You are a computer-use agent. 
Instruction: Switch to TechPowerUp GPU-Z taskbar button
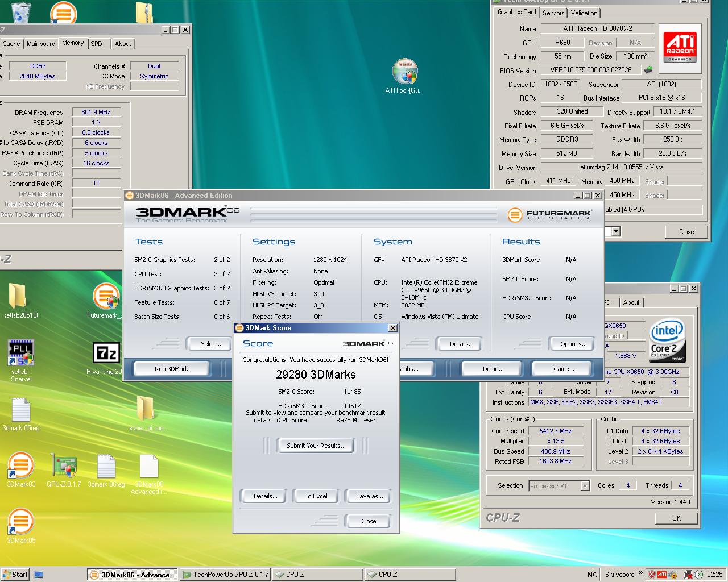click(x=225, y=575)
